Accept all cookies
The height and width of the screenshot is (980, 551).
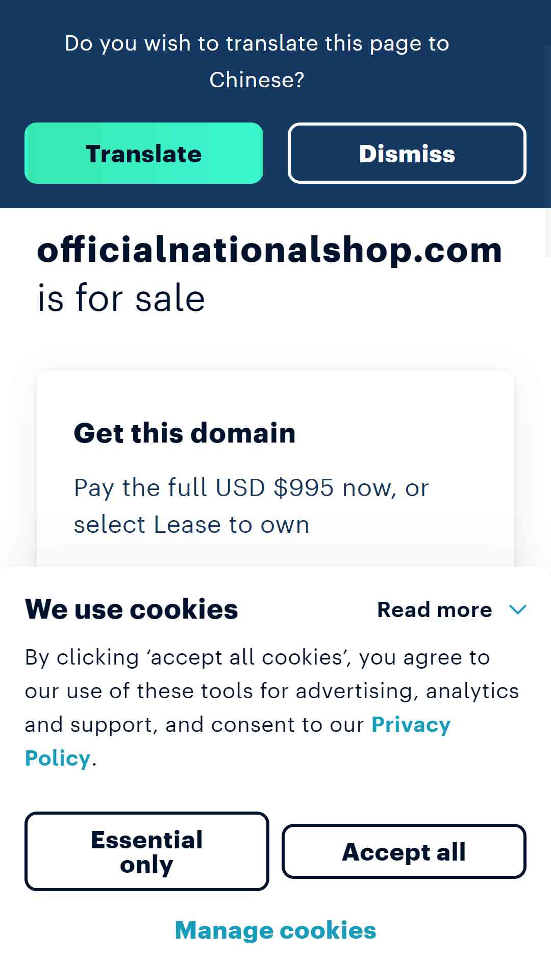click(x=404, y=851)
